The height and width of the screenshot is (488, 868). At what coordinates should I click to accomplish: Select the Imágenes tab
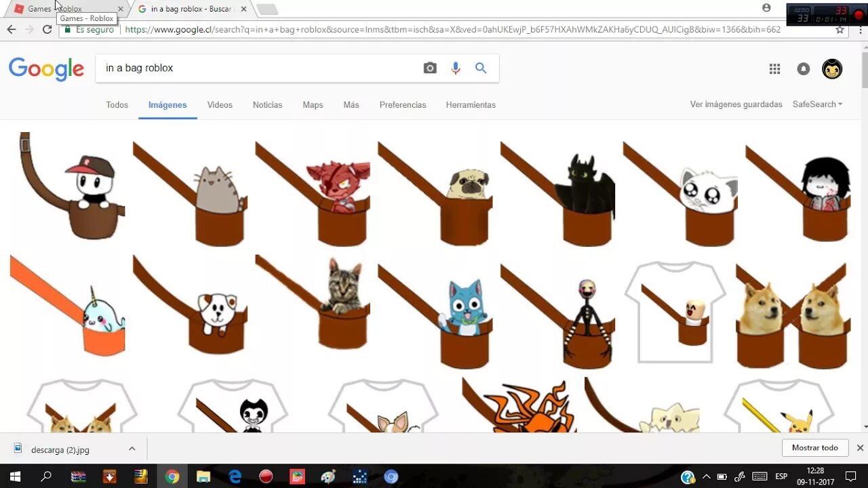tap(167, 105)
